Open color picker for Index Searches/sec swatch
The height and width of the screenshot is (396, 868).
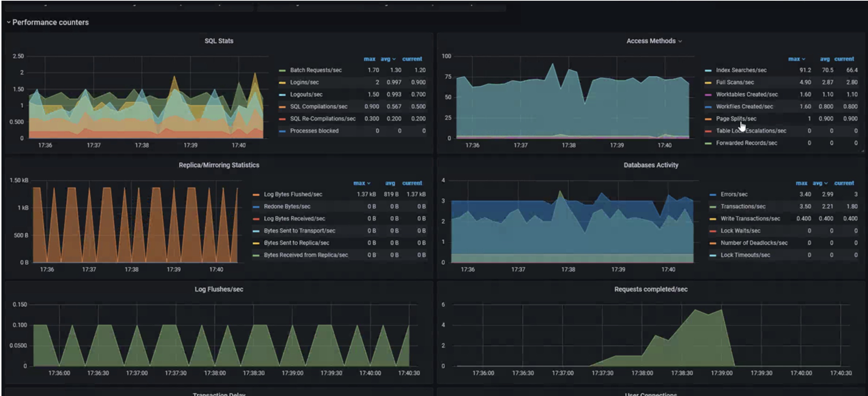tap(708, 70)
